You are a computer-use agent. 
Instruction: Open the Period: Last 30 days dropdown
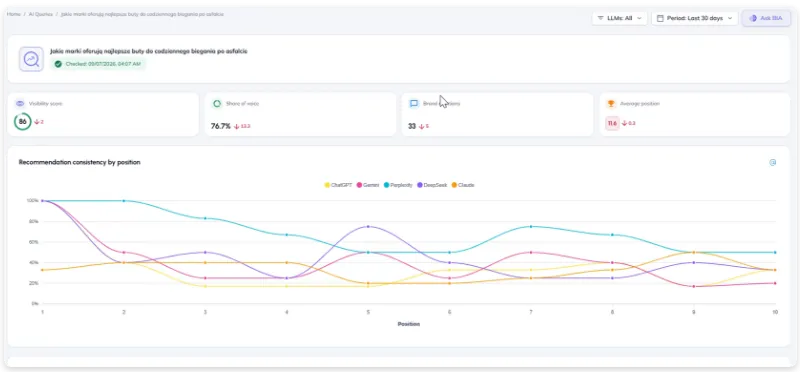click(695, 18)
